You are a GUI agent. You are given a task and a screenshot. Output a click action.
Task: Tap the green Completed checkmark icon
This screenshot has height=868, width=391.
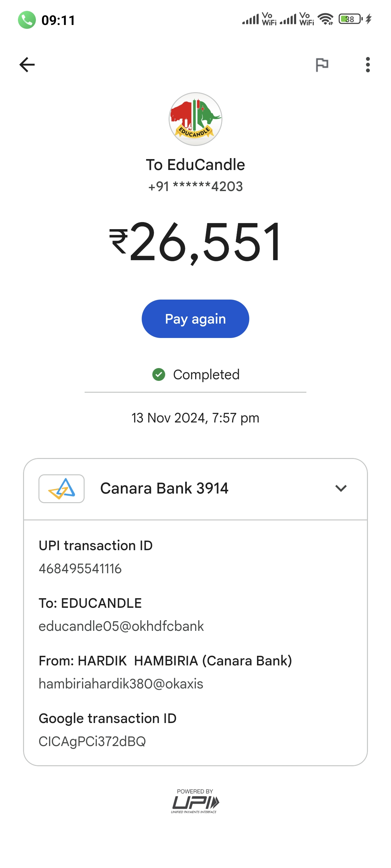(159, 374)
